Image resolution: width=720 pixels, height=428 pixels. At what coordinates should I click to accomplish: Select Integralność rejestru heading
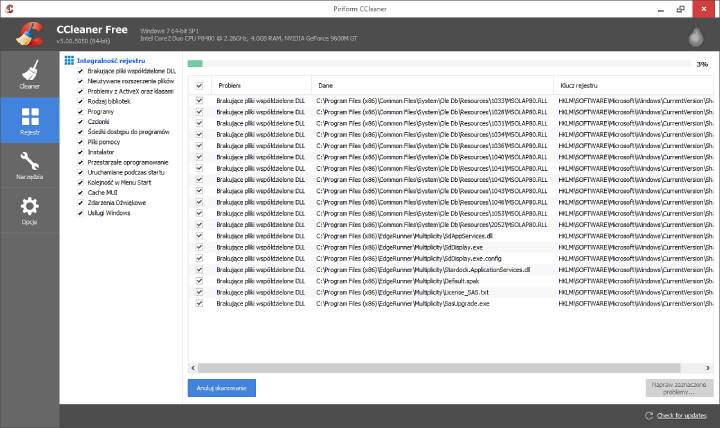(x=111, y=61)
